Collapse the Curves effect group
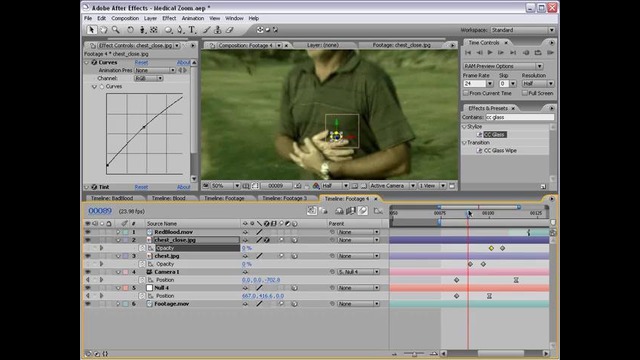The height and width of the screenshot is (360, 640). pos(87,62)
